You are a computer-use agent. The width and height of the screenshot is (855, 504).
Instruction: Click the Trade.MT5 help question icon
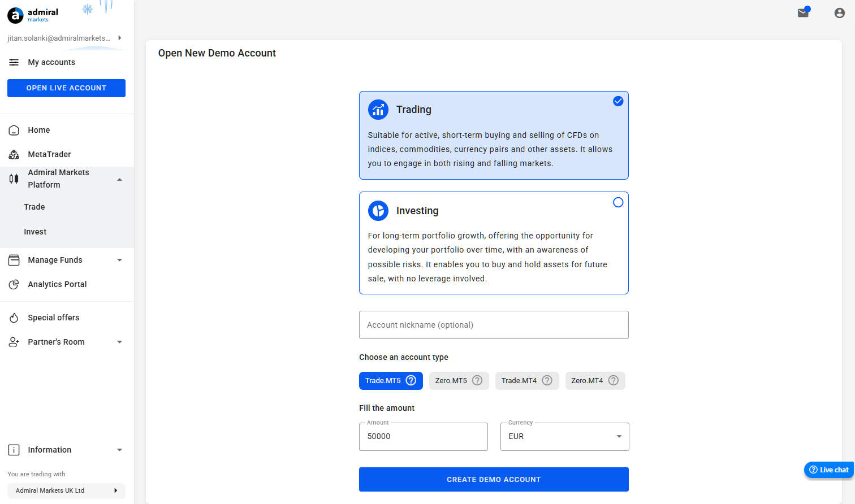point(411,380)
